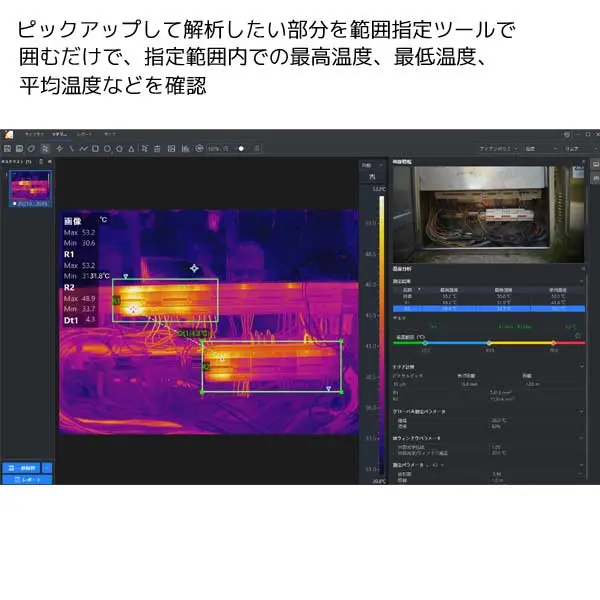Click the blue report button at bottom left

click(26, 480)
